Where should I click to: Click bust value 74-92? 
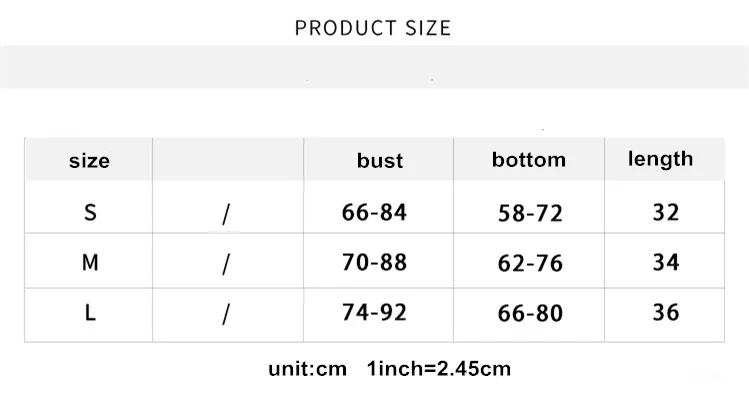[x=374, y=313]
